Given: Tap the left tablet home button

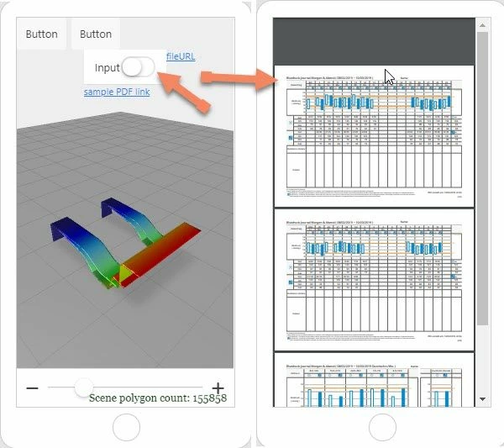Looking at the screenshot, I should 126,428.
